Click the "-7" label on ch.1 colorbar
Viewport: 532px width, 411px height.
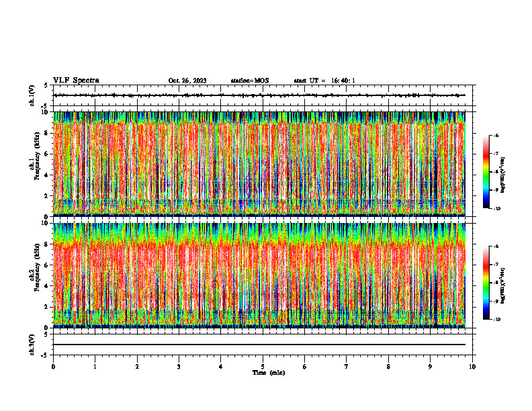coord(496,154)
